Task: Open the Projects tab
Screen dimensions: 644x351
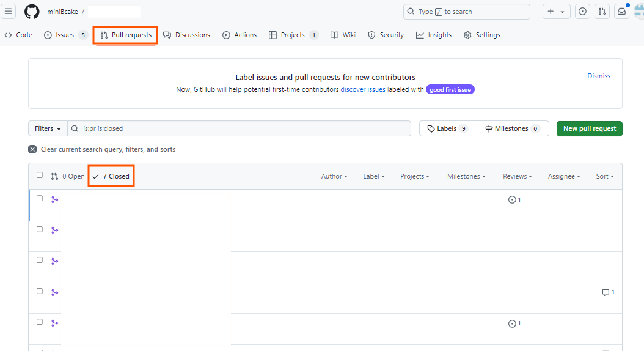Action: tap(293, 35)
